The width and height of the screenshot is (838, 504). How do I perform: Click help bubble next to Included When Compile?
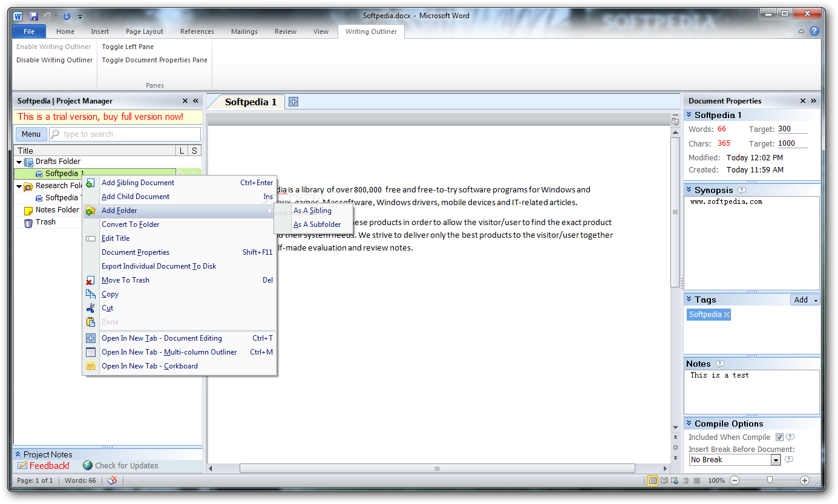click(790, 437)
